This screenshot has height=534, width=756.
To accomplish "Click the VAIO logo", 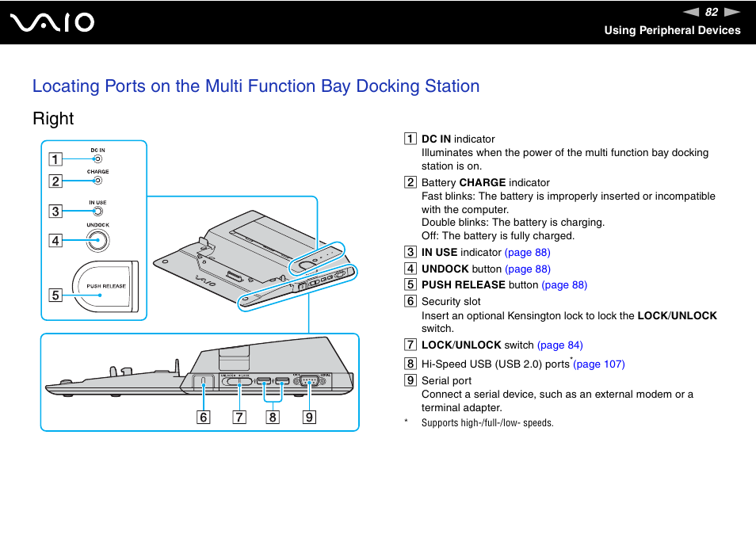I will pyautogui.click(x=52, y=23).
